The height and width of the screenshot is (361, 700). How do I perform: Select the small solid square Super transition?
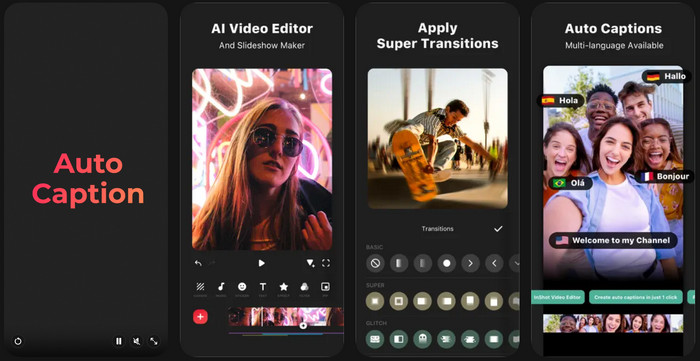point(375,301)
